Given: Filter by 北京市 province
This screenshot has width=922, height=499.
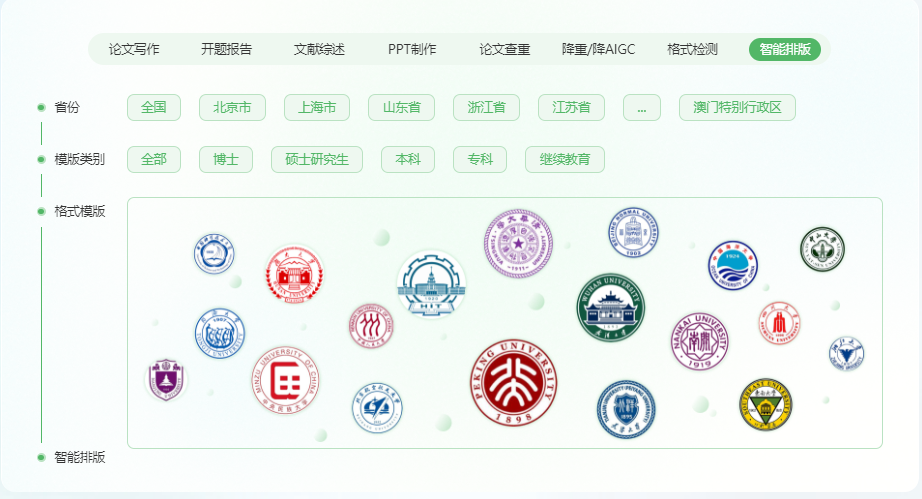Looking at the screenshot, I should point(232,108).
